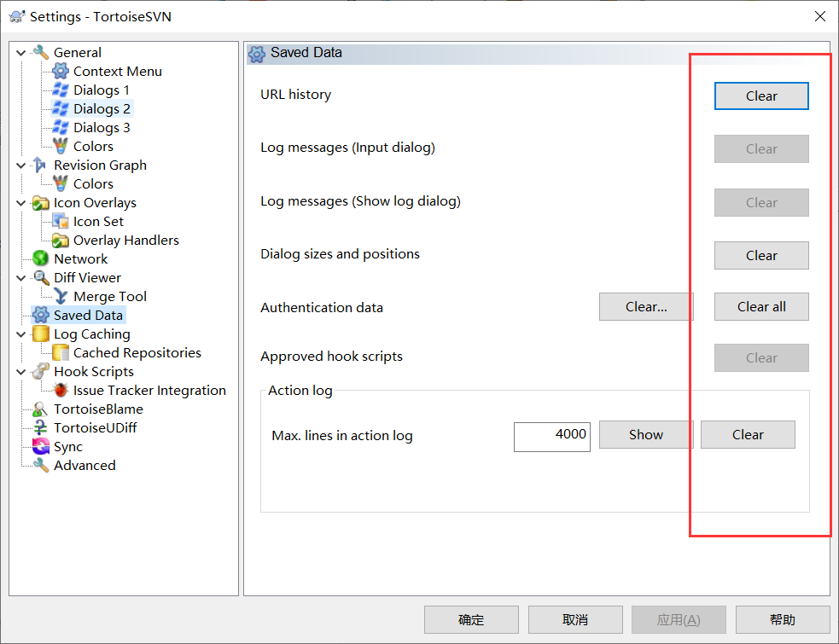Viewport: 839px width, 644px height.
Task: Open the Context Menu settings page
Action: point(117,71)
